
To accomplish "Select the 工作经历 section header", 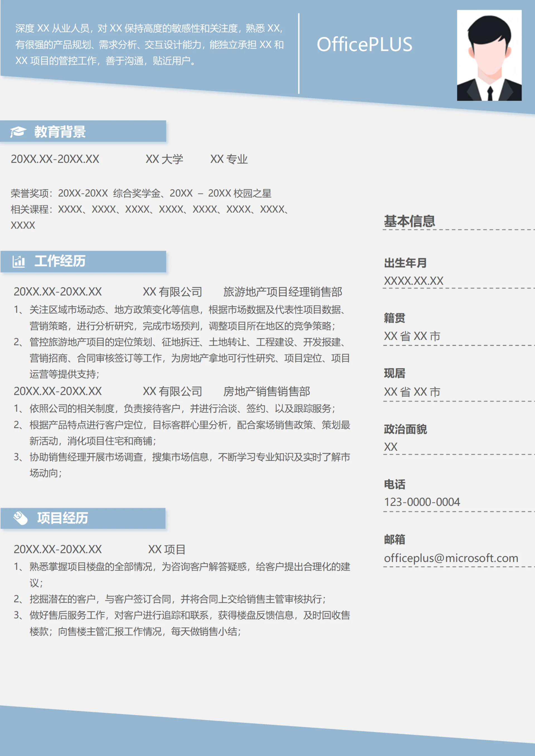I will (x=60, y=261).
